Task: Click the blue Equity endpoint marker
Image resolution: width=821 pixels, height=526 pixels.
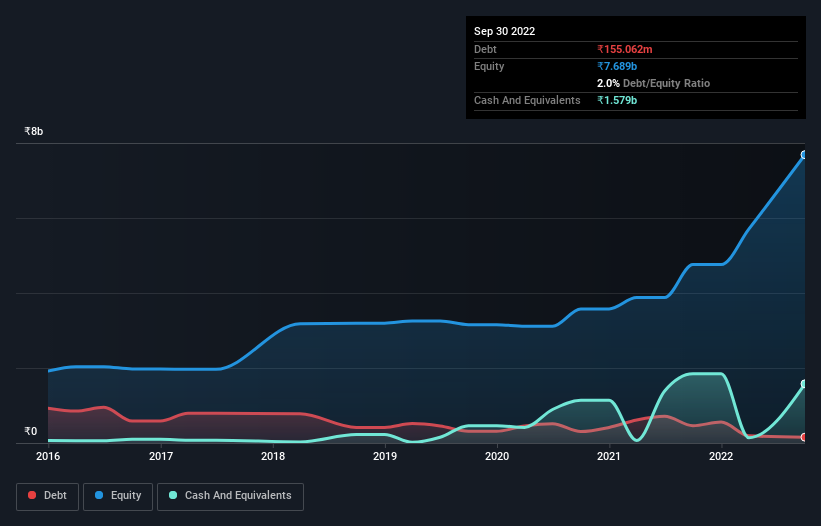Action: [804, 155]
